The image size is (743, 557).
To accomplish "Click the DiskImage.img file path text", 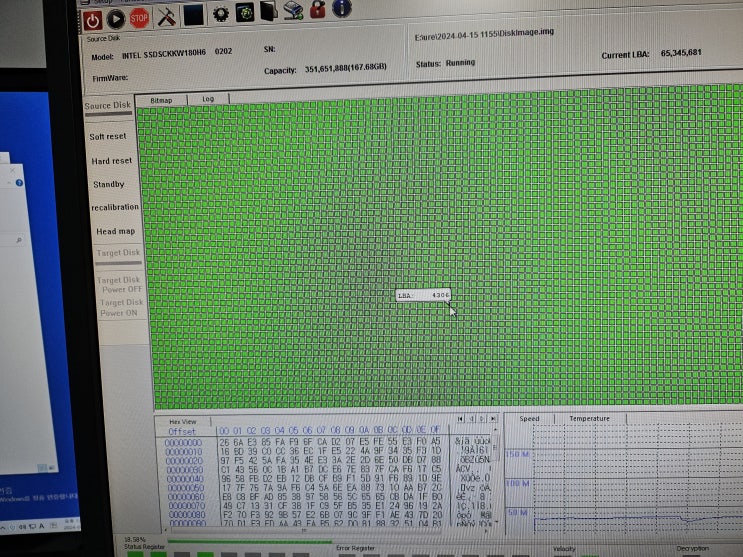I will 484,34.
